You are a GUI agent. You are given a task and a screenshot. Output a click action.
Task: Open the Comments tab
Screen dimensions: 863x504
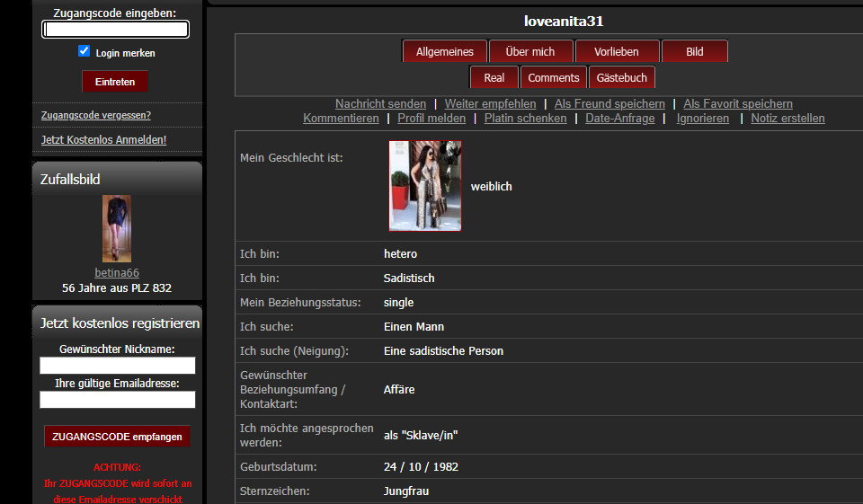tap(554, 77)
